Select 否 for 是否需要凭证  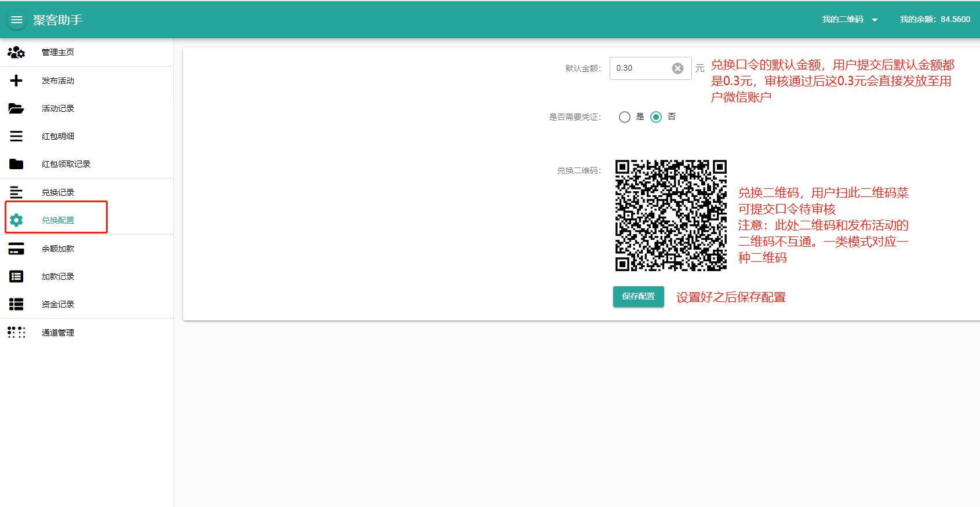(x=656, y=117)
